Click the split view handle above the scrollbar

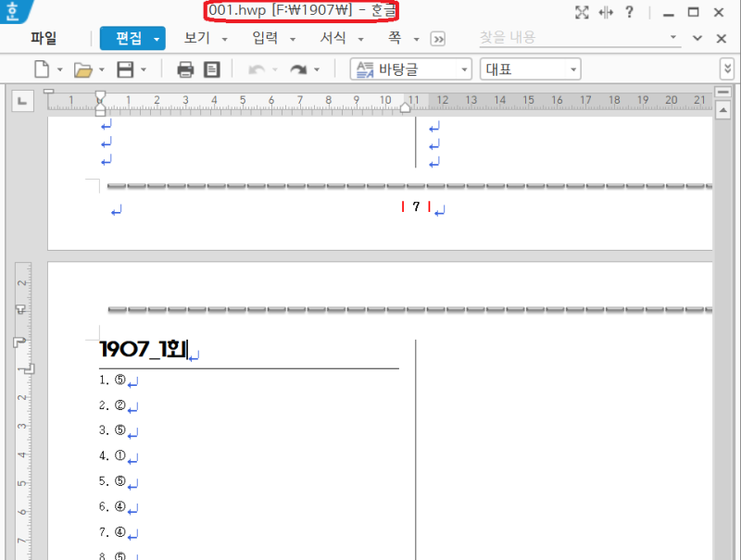pyautogui.click(x=723, y=92)
